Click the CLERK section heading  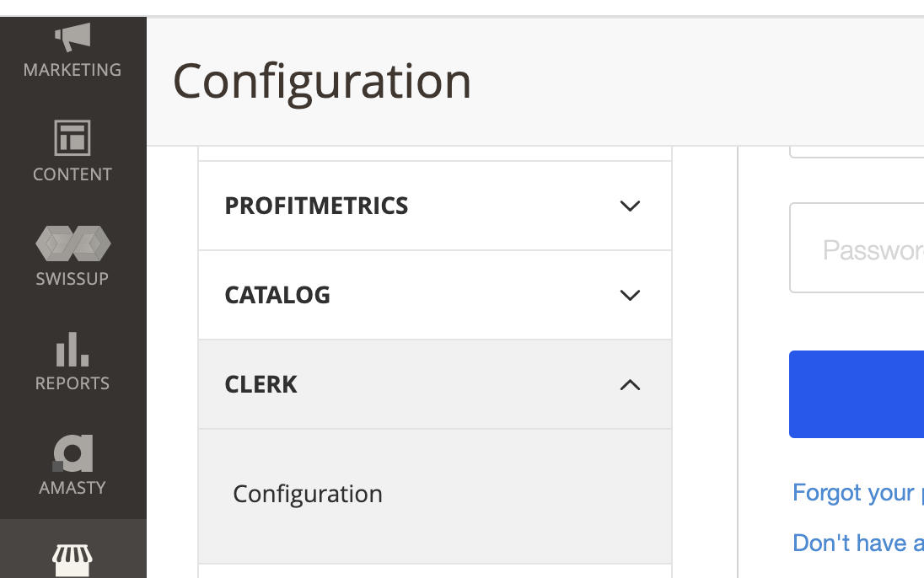pyautogui.click(x=261, y=384)
